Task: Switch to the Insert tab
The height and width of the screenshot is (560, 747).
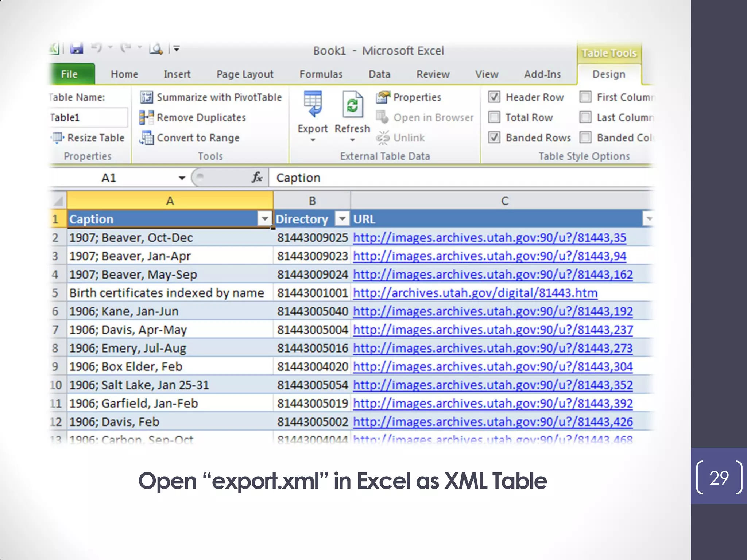Action: pos(177,74)
